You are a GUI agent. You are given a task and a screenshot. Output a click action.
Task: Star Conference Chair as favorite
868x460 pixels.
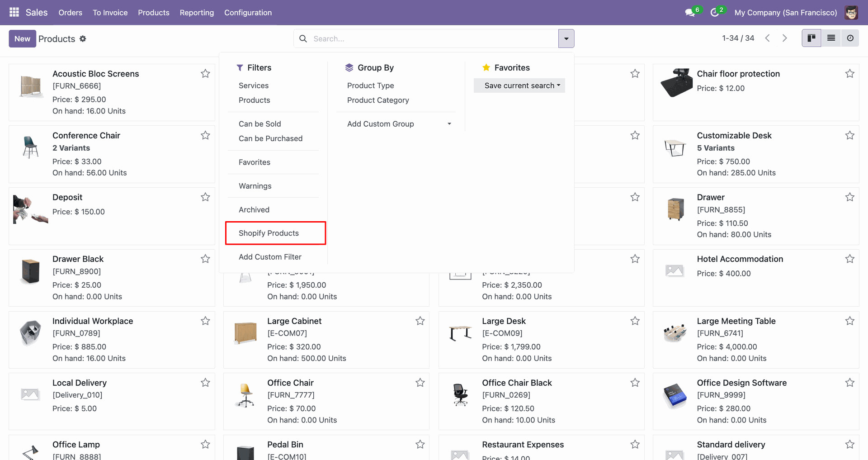205,135
